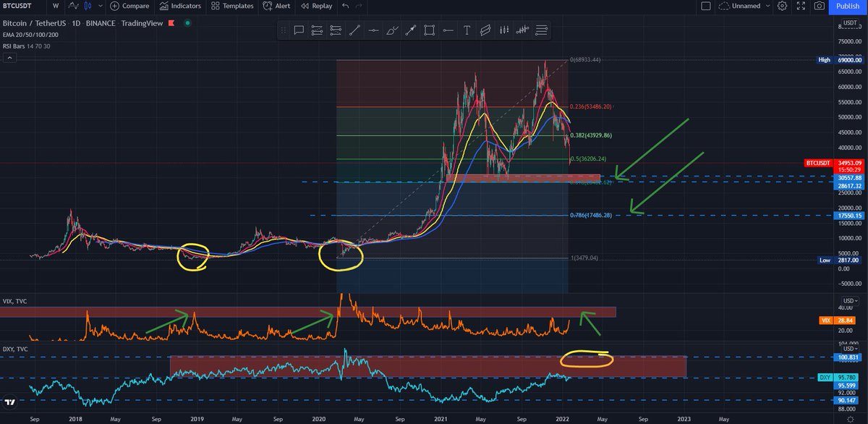Select the long/short position tool
The height and width of the screenshot is (424, 868).
click(505, 30)
